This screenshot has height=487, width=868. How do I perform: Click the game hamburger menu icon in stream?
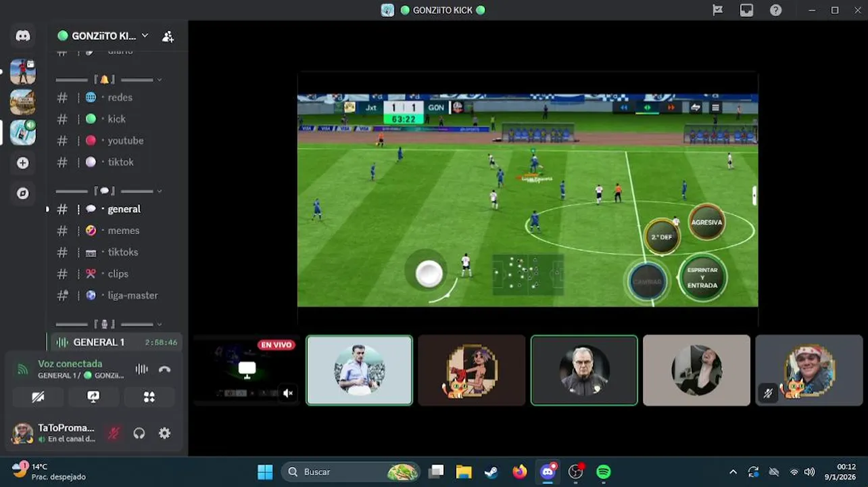tap(715, 108)
